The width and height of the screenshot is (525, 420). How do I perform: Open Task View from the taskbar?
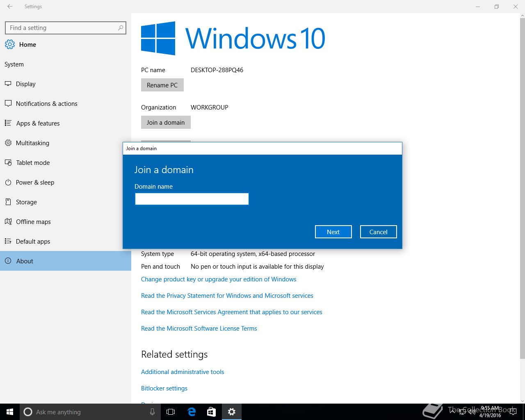click(x=171, y=412)
